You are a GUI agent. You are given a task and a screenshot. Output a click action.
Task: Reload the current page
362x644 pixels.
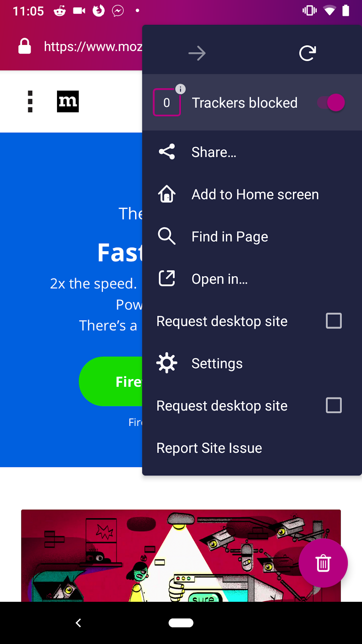307,53
